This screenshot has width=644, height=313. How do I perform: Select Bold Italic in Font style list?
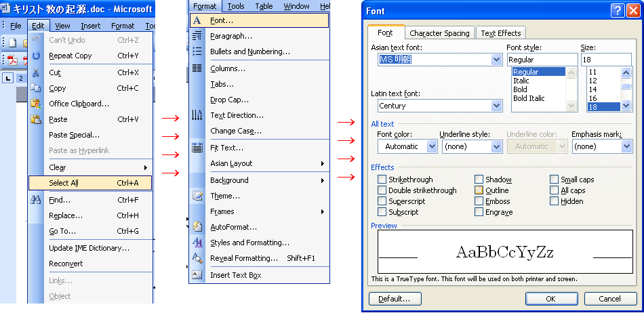pyautogui.click(x=529, y=98)
